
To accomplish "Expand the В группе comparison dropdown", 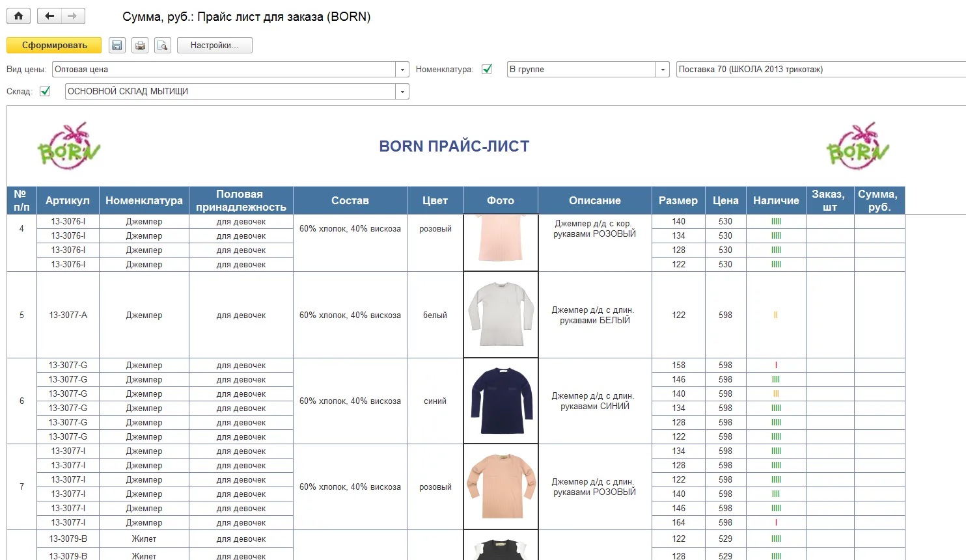I will coord(663,70).
